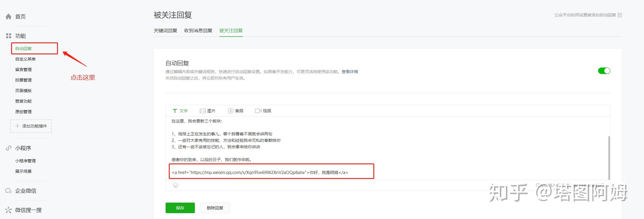Image resolution: width=644 pixels, height=219 pixels.
Task: Click the 添加功能插件 button
Action: point(31,126)
